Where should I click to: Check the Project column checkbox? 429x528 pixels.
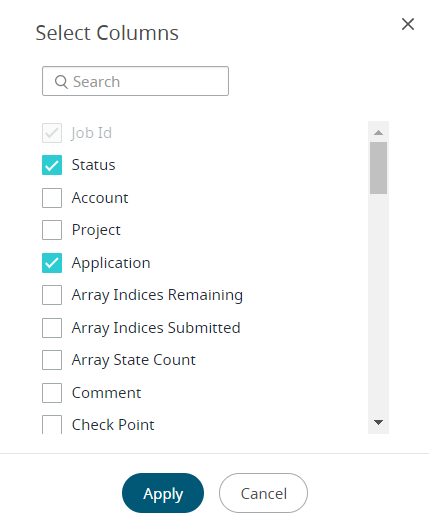pyautogui.click(x=52, y=230)
